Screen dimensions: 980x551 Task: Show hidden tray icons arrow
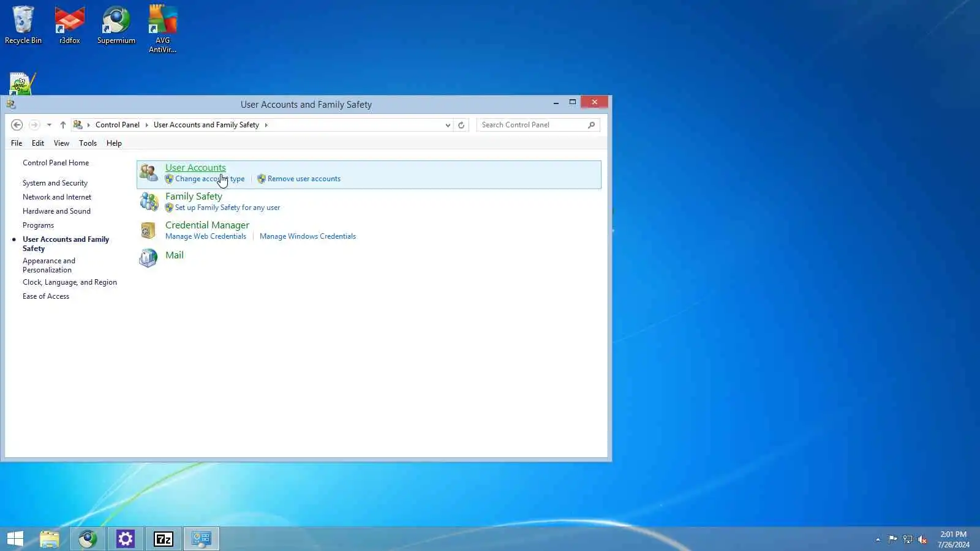pyautogui.click(x=878, y=539)
